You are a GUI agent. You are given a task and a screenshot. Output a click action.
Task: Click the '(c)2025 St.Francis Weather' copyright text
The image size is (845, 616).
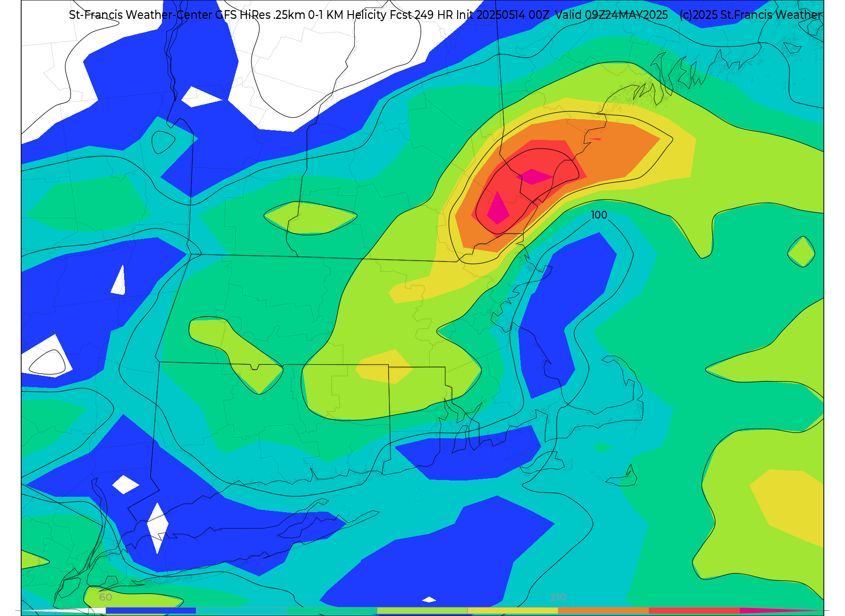click(x=751, y=15)
